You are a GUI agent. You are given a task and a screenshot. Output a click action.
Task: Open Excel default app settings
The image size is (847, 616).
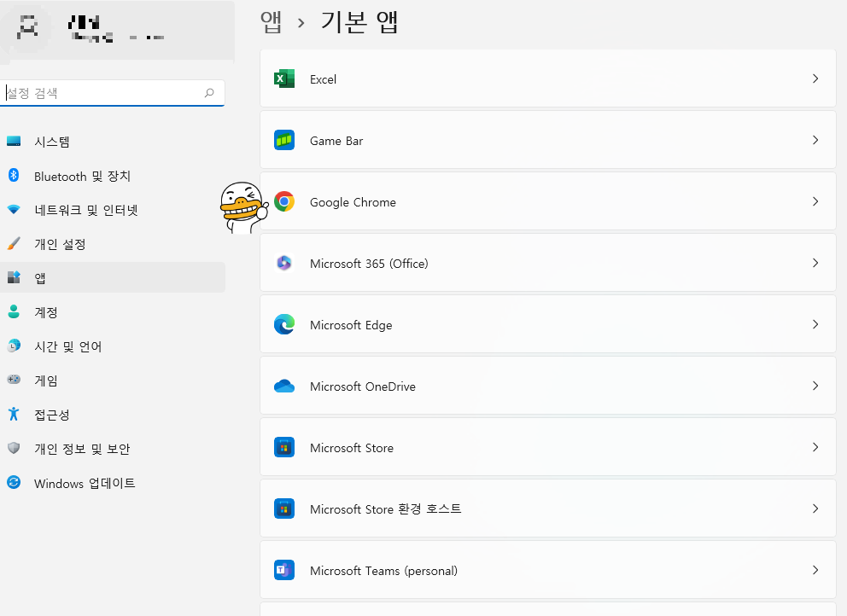[548, 78]
